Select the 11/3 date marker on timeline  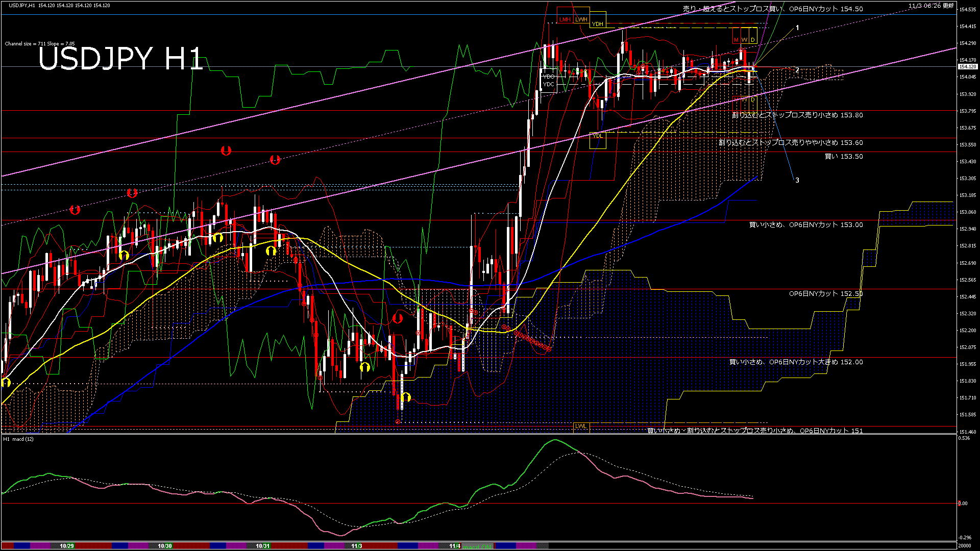[357, 546]
